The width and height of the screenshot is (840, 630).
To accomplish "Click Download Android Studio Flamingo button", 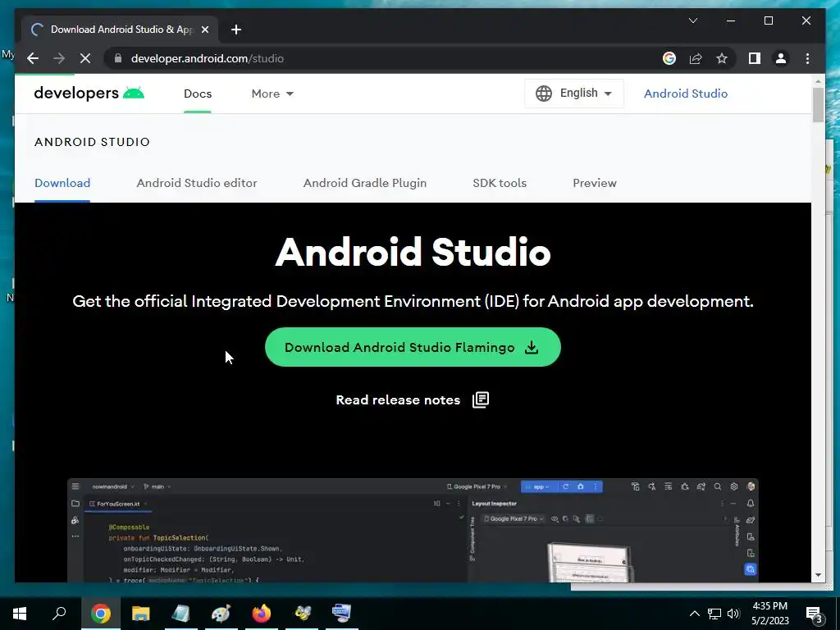I will (413, 347).
